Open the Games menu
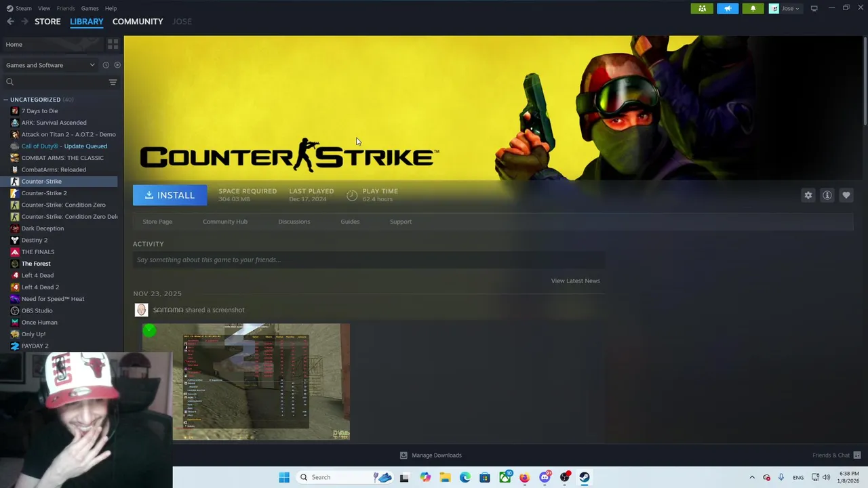 coord(90,8)
